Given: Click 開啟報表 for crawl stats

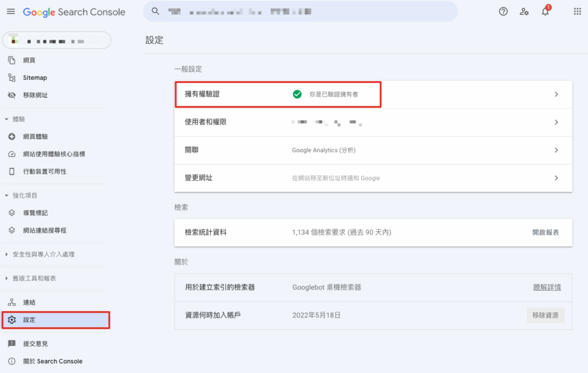Looking at the screenshot, I should (x=545, y=232).
